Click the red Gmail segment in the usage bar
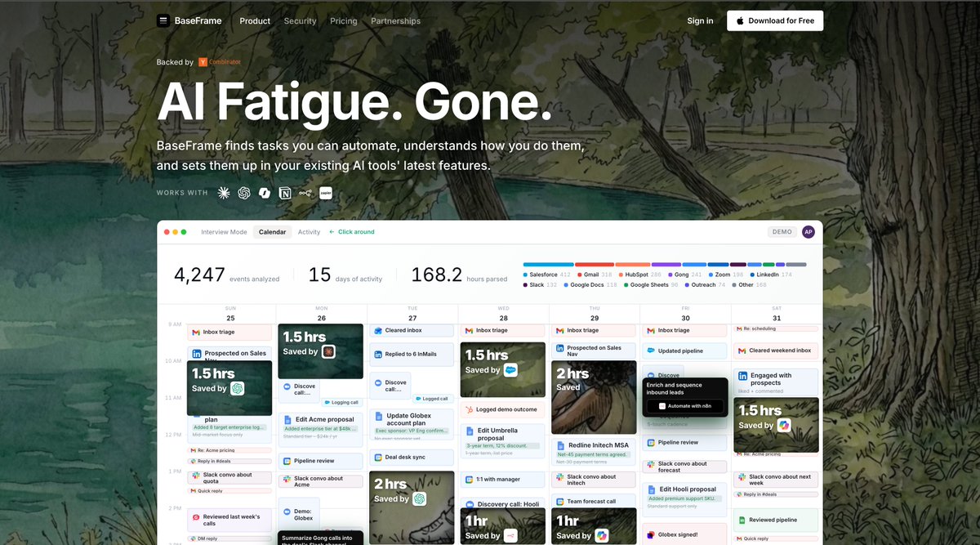This screenshot has height=545, width=980. point(595,265)
